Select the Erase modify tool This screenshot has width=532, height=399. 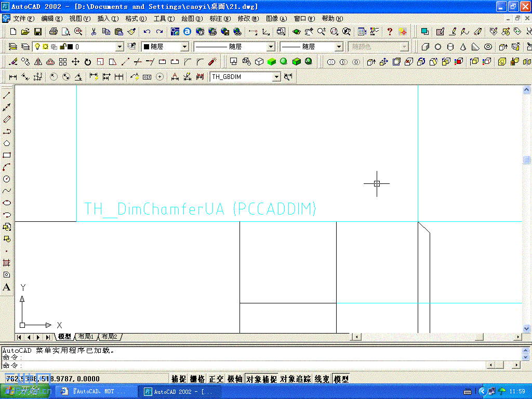click(x=13, y=62)
